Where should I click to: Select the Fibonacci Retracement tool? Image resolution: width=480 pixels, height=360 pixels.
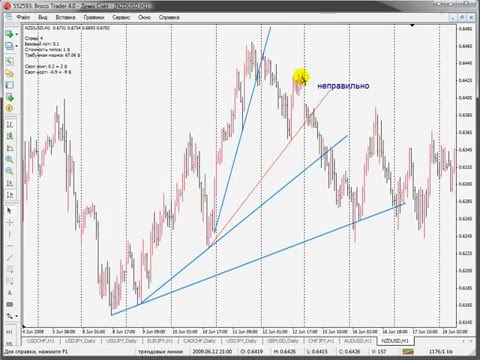pyautogui.click(x=10, y=281)
